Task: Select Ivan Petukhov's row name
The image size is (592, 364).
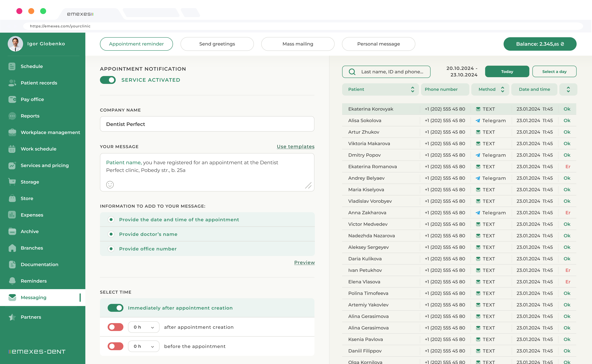Action: tap(365, 270)
